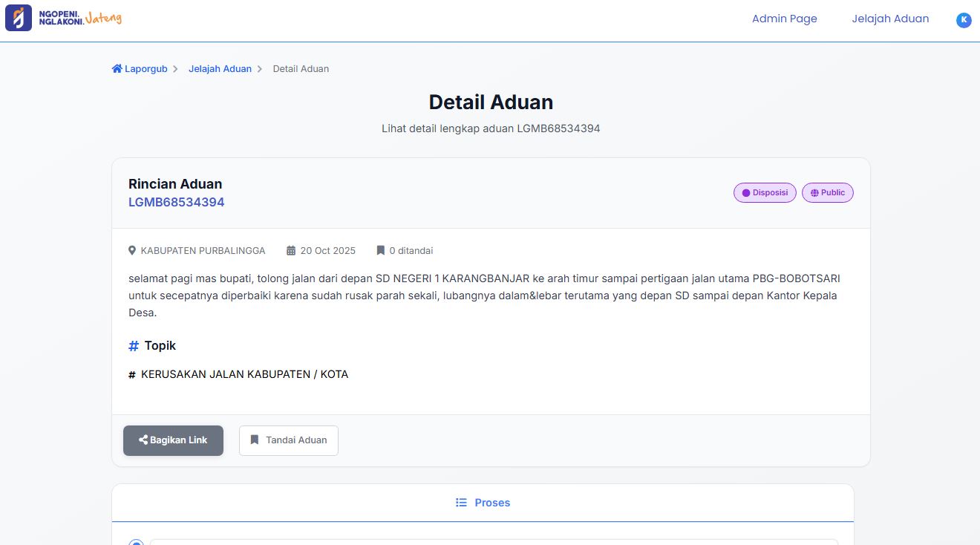The height and width of the screenshot is (545, 980).
Task: Click the globe icon in the Public badge
Action: click(814, 193)
